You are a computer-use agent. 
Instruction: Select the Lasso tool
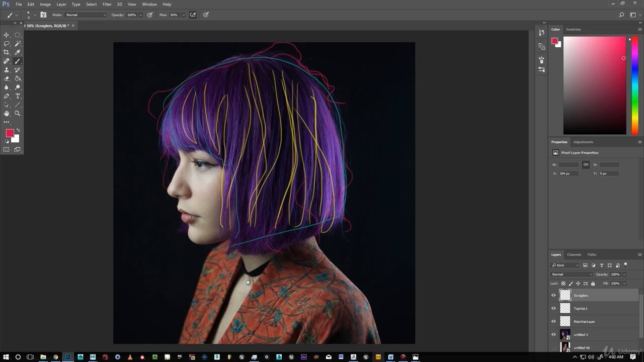(x=7, y=44)
